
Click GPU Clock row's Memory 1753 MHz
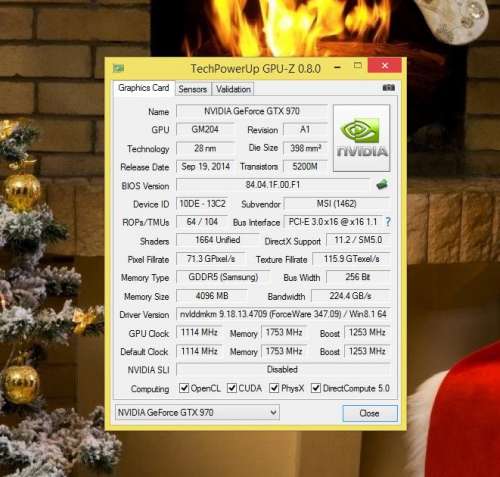[x=284, y=332]
